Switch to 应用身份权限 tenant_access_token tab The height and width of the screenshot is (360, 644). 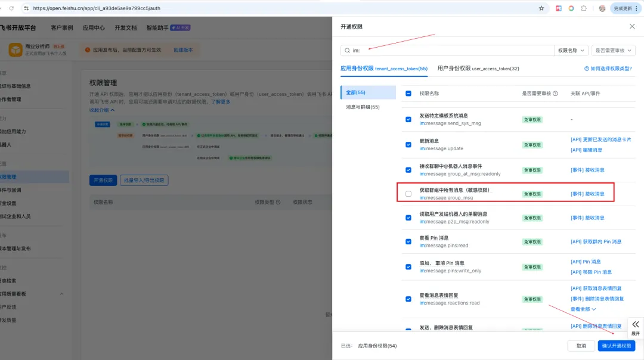[383, 69]
